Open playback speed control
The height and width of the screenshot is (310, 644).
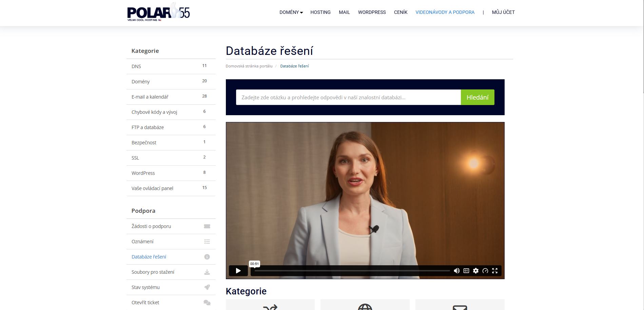tap(485, 271)
